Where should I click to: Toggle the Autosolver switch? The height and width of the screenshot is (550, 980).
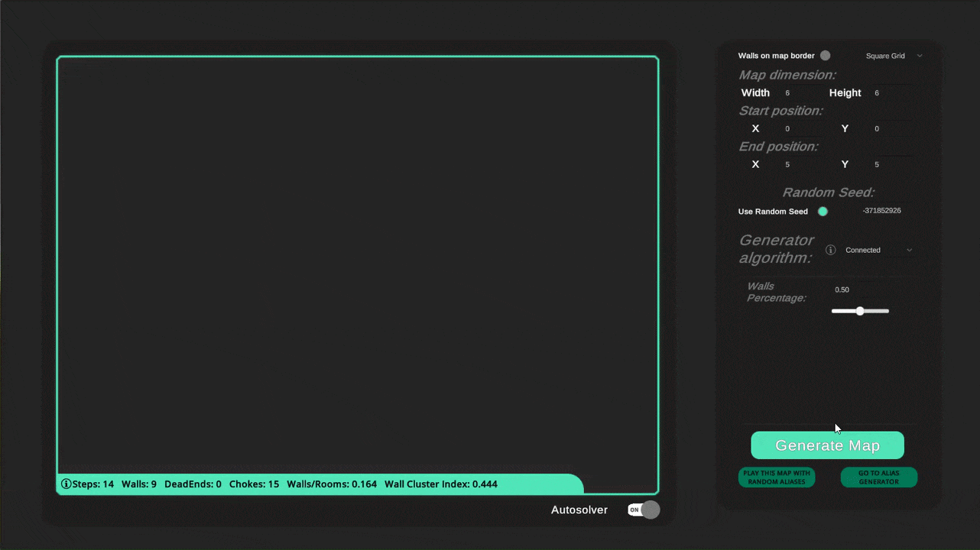[x=643, y=510]
